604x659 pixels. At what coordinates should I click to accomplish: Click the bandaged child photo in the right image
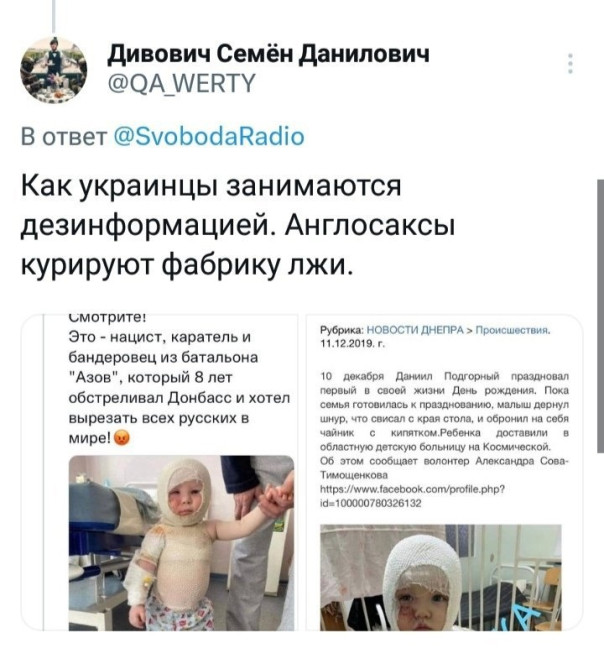click(440, 577)
